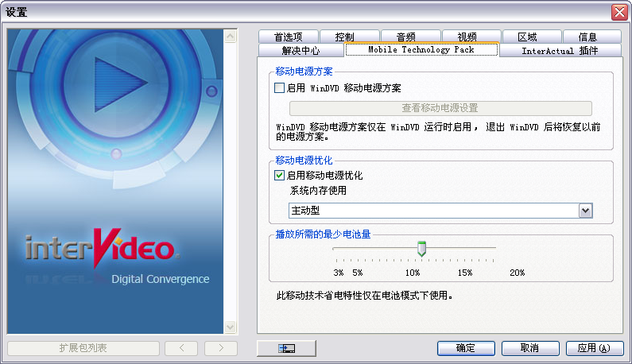Click the 移动电源方案 group title

[304, 72]
